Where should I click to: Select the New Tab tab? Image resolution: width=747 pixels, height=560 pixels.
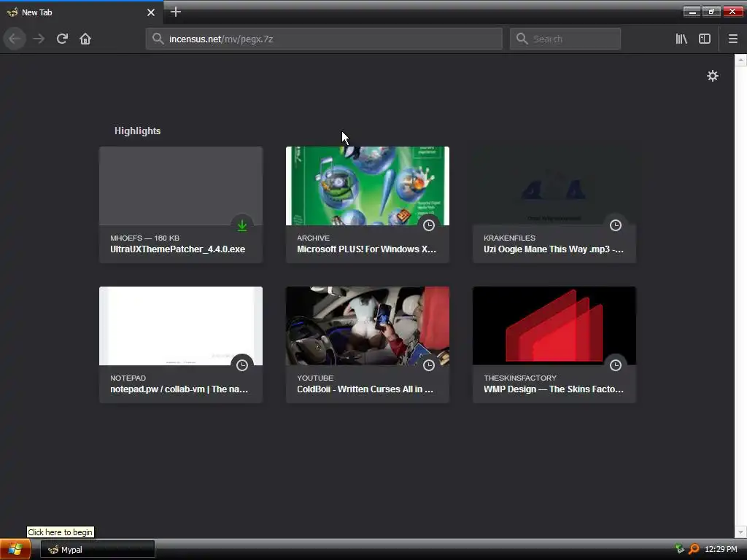click(82, 12)
